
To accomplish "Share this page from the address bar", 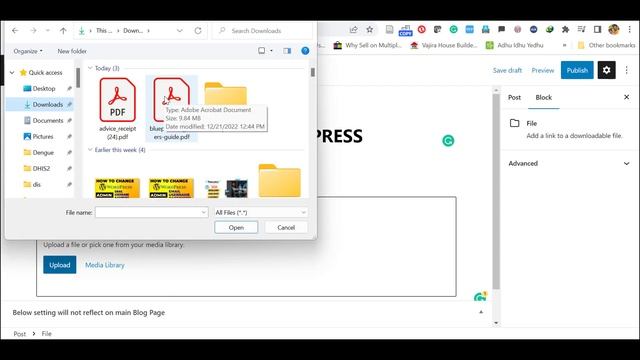I will [353, 29].
